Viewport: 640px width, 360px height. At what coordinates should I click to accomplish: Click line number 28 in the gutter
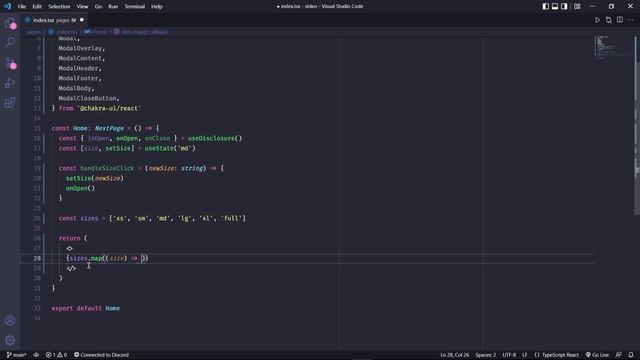37,258
